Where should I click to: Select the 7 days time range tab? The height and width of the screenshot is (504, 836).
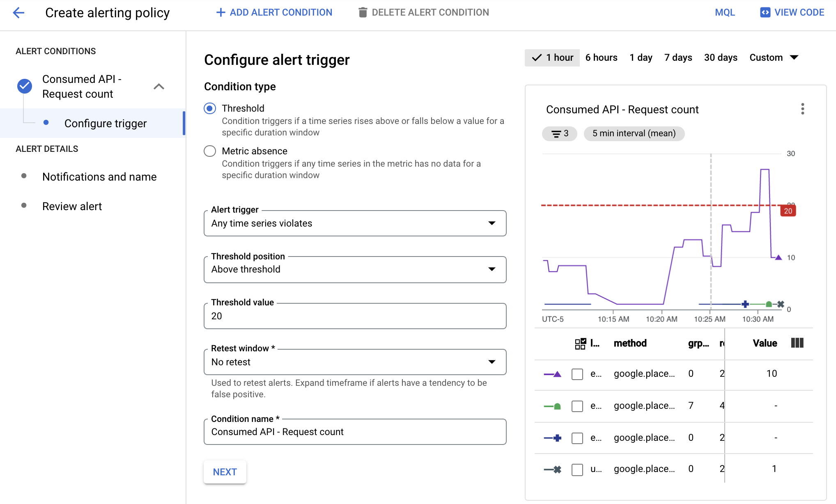679,57
